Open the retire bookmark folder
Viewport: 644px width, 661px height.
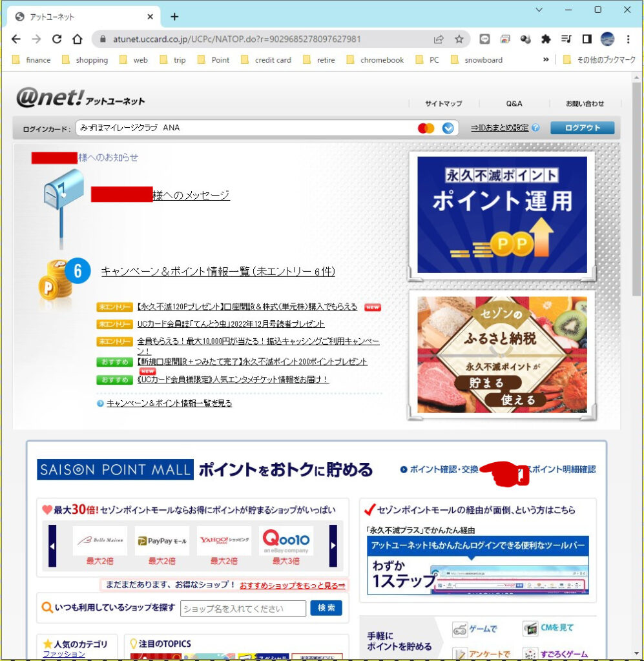(x=319, y=60)
